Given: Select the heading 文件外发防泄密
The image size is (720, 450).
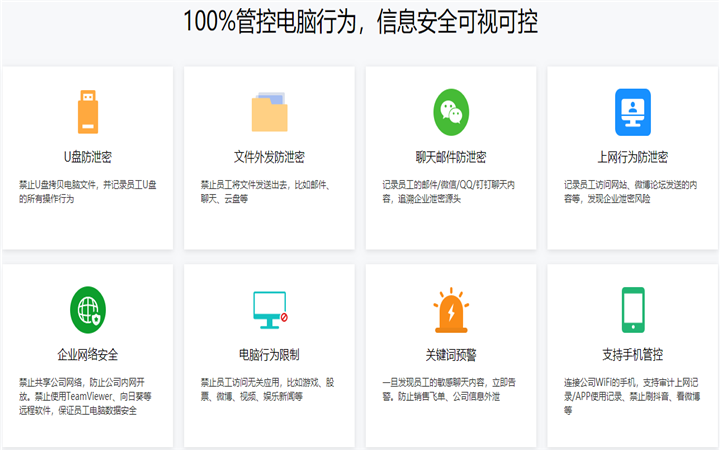Looking at the screenshot, I should (270, 157).
